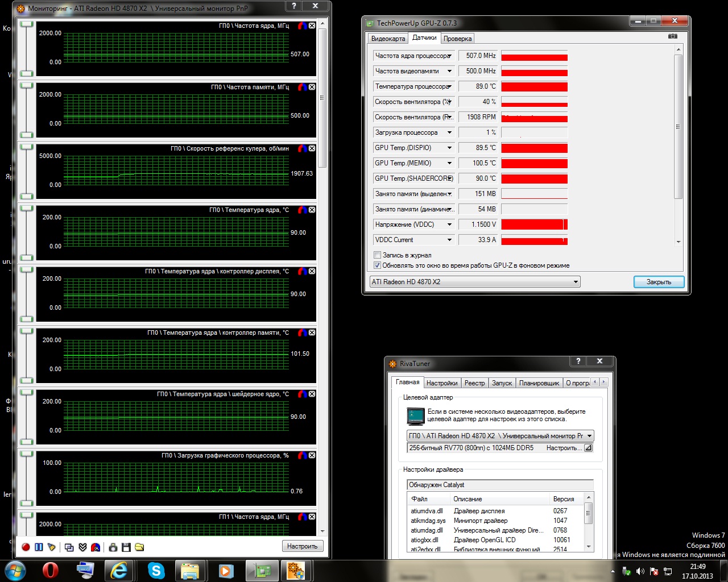Open dropdown for Частота видеопамяти sensor
The image size is (728, 582).
(x=449, y=71)
